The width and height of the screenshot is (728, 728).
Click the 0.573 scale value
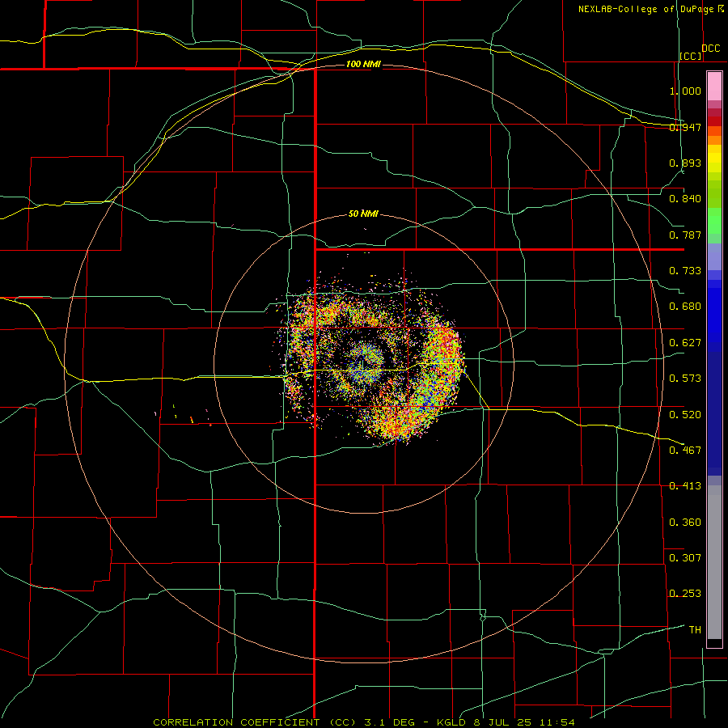[685, 379]
